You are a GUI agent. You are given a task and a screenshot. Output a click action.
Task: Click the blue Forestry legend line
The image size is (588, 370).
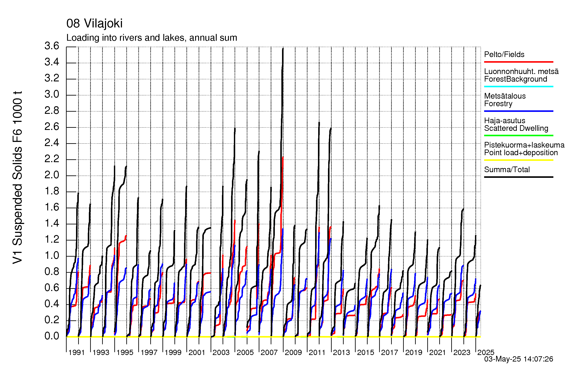(x=518, y=111)
